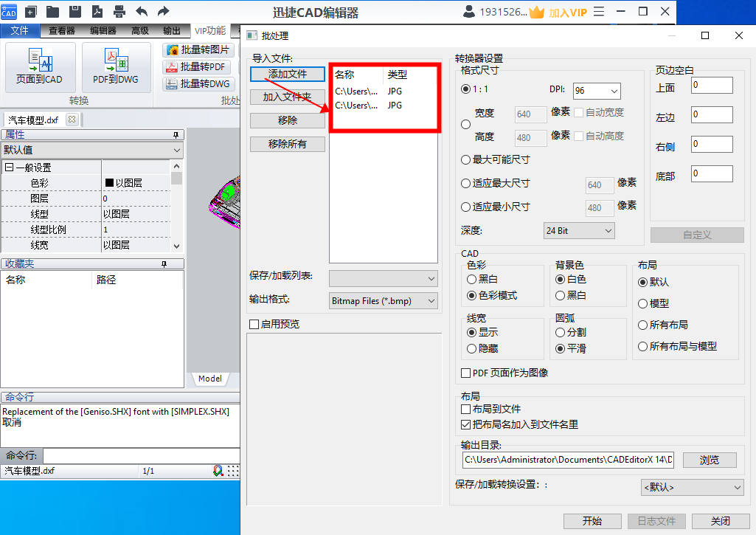Click the PDF export icon in title bar

pos(97,12)
